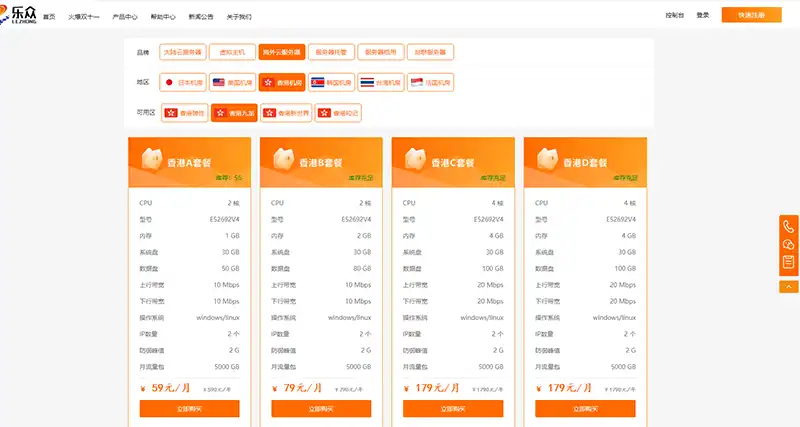
Task: Select 海外云服务器 brand option
Action: pos(282,52)
